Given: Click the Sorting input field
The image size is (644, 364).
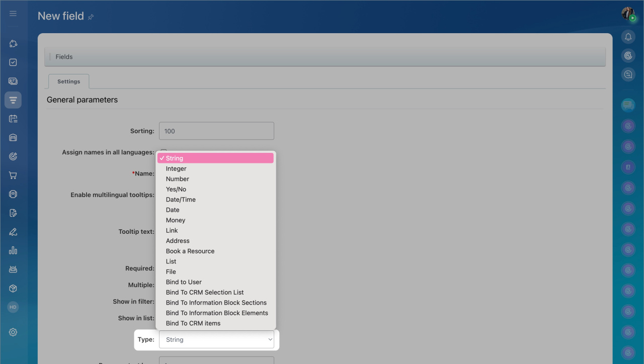Looking at the screenshot, I should tap(216, 131).
